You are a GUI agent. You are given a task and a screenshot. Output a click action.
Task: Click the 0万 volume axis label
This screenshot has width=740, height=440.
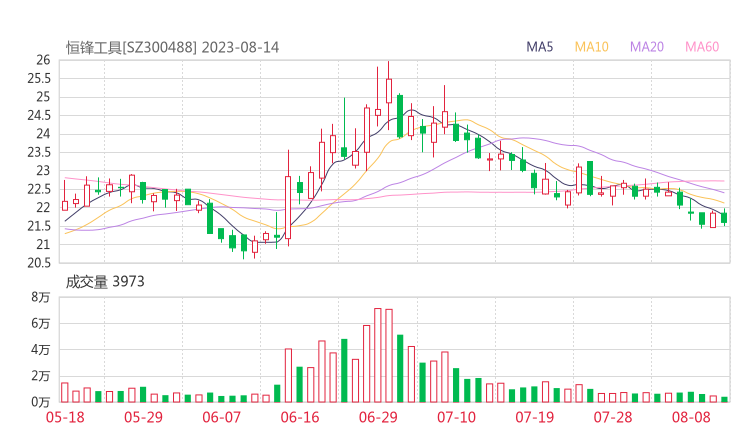41,402
